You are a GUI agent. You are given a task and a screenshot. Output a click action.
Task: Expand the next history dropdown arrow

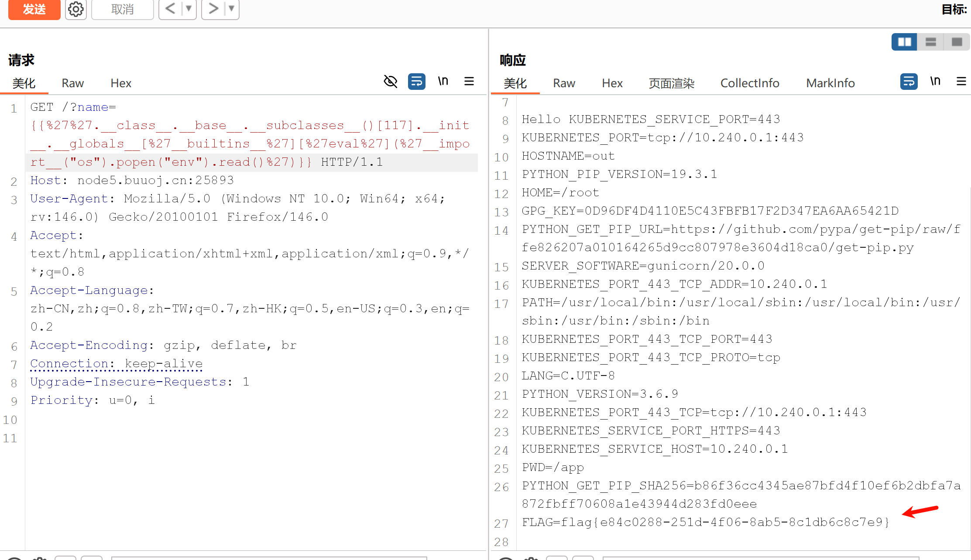(x=232, y=8)
